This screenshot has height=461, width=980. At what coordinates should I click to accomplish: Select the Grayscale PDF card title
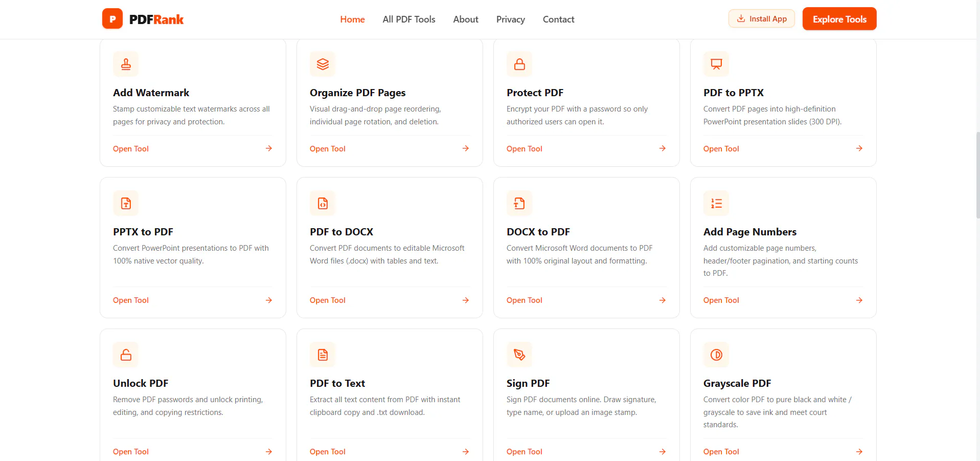(x=737, y=383)
